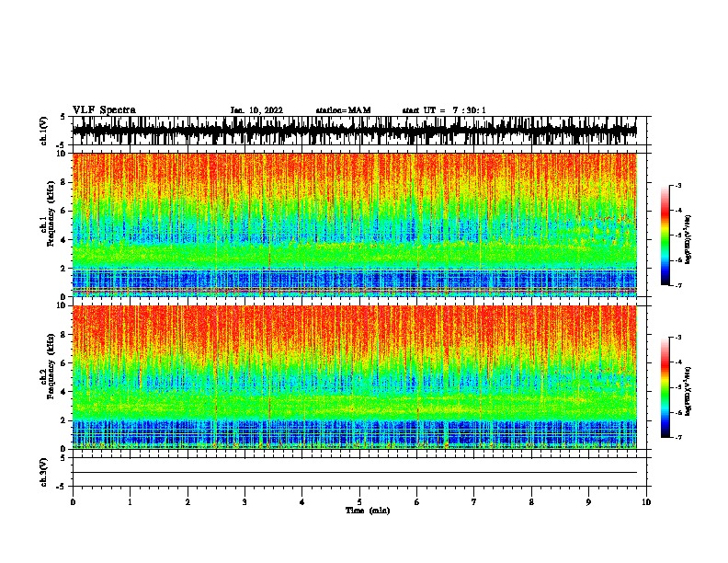Select the "start UT = 7:30:1" text
The width and height of the screenshot is (728, 563).
pos(444,110)
